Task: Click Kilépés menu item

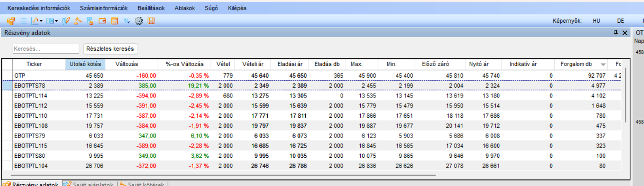Action: [237, 8]
